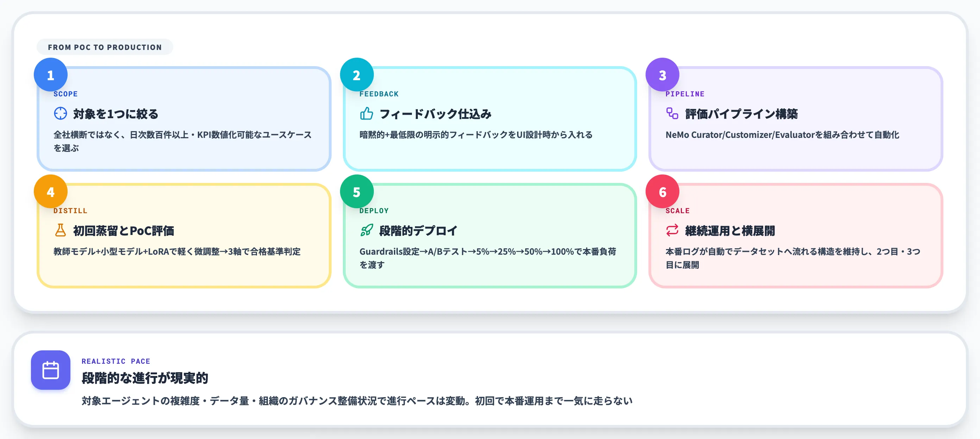Image resolution: width=980 pixels, height=439 pixels.
Task: Select the heading 段階的な進行が現実的
Action: pos(145,378)
